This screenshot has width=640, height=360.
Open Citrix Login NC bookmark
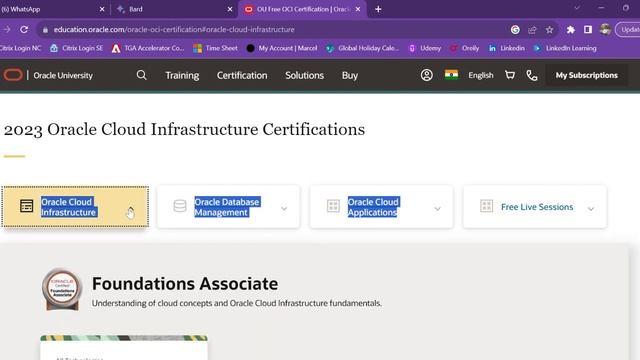[20, 48]
